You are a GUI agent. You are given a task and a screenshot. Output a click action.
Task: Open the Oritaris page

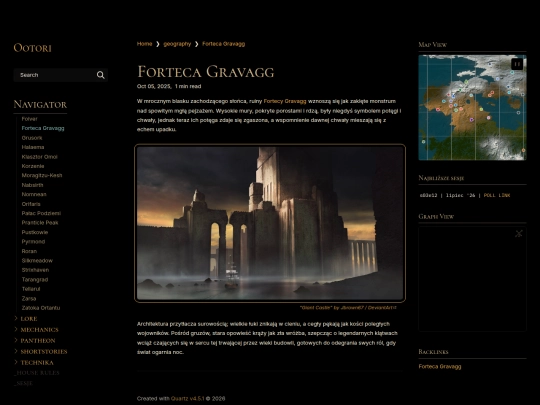(31, 204)
